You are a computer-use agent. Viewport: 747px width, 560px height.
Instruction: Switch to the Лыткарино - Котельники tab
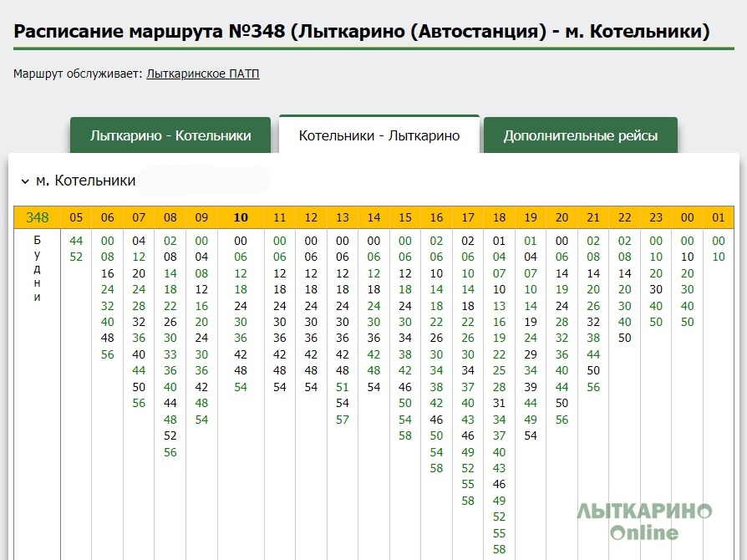pos(170,135)
